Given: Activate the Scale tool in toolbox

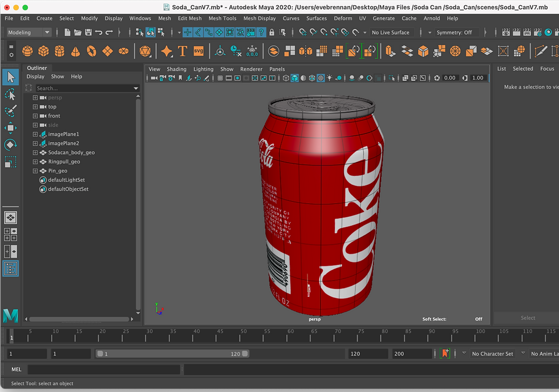Looking at the screenshot, I should 10,162.
